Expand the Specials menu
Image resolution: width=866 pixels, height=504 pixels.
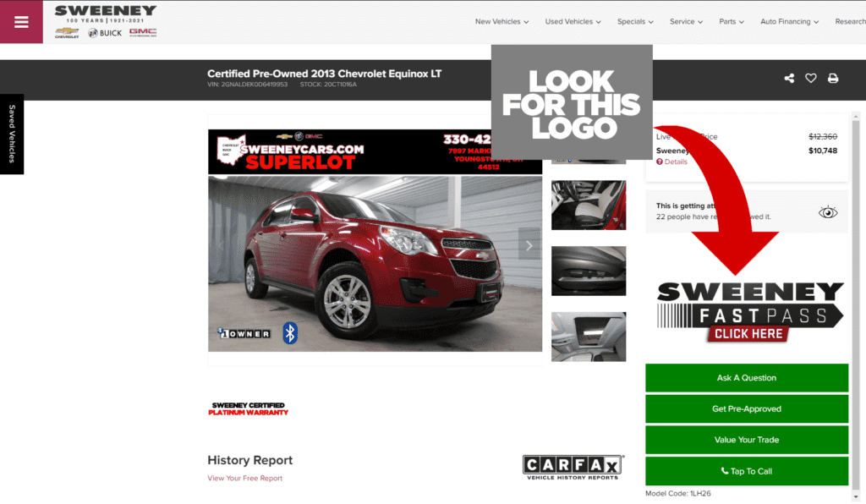(x=635, y=21)
